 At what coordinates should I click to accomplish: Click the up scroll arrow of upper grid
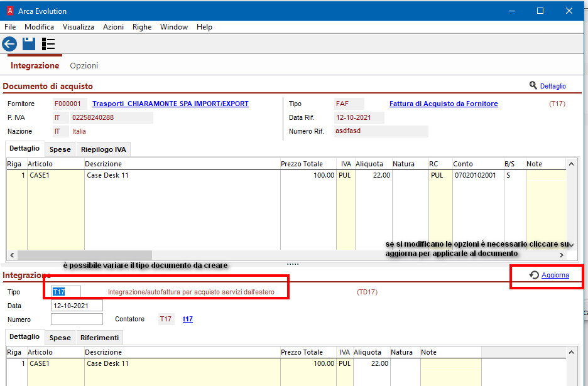pos(571,164)
